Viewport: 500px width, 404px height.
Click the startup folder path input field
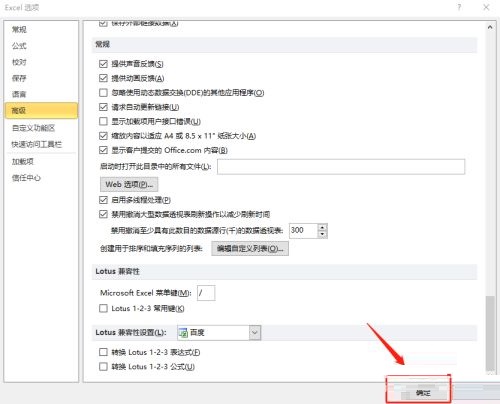(341, 167)
